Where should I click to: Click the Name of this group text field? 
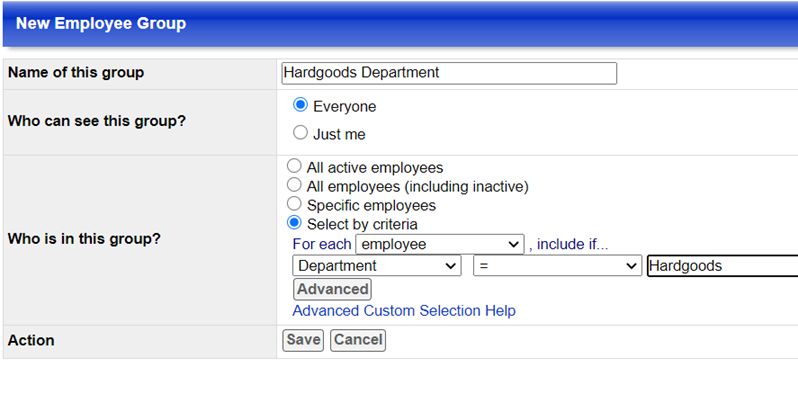449,73
